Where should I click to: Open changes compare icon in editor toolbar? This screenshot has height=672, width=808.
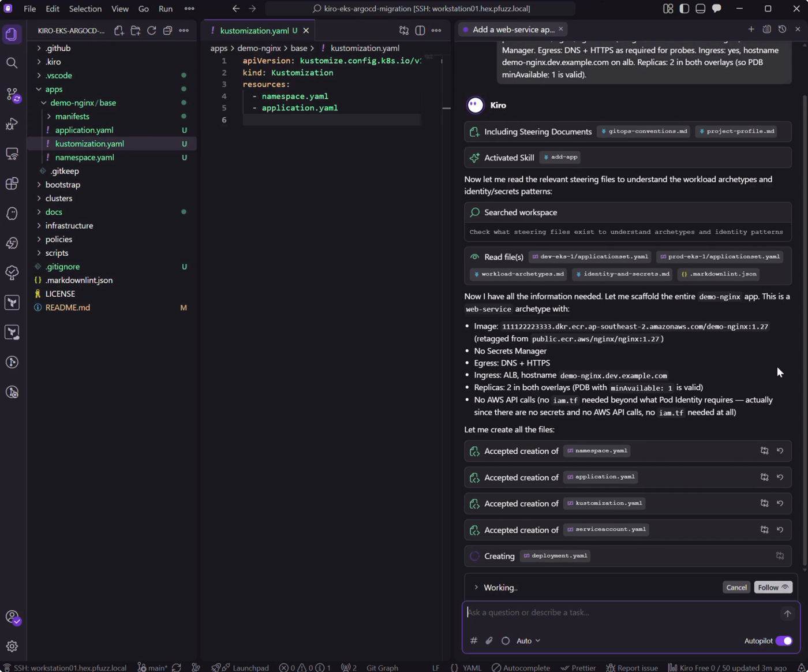tap(404, 31)
